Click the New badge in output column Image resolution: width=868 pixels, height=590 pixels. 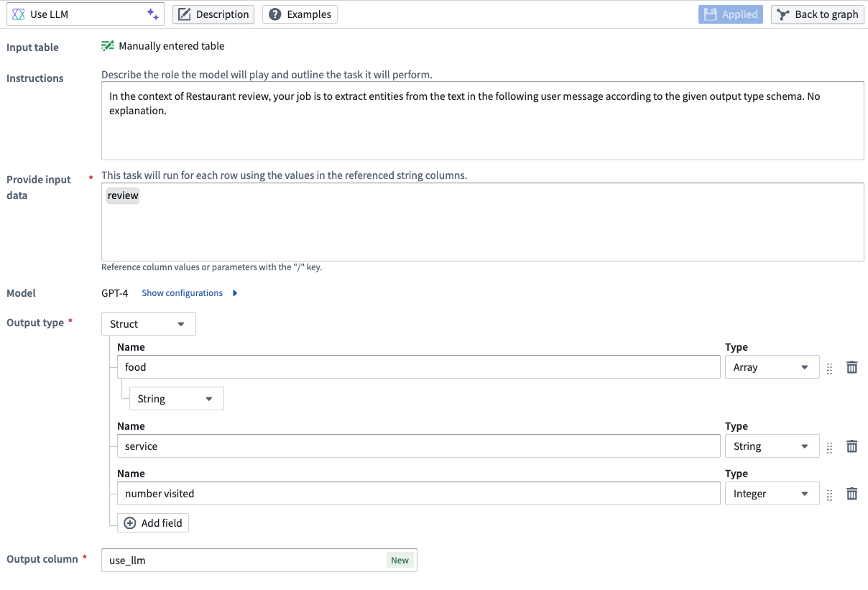click(400, 561)
